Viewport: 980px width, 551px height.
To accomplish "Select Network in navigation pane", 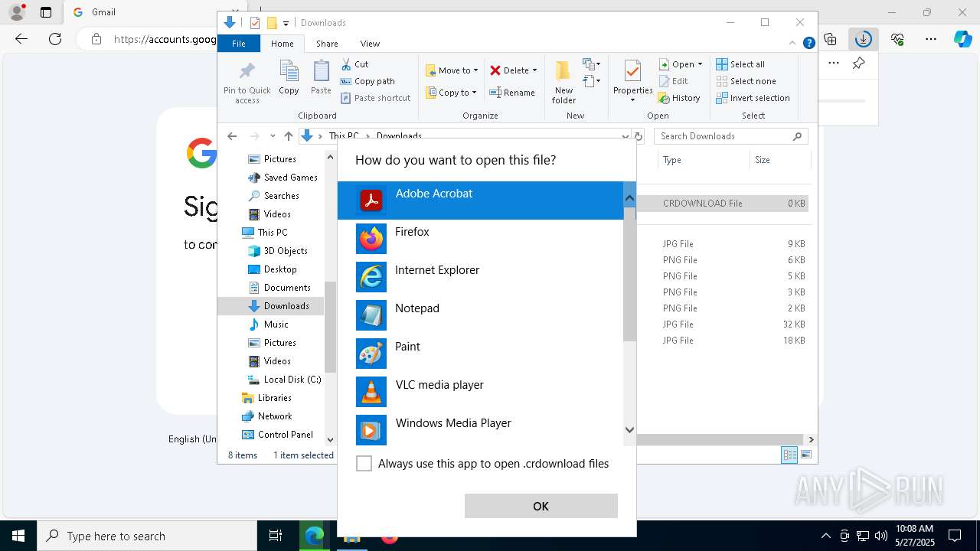I will click(x=266, y=416).
